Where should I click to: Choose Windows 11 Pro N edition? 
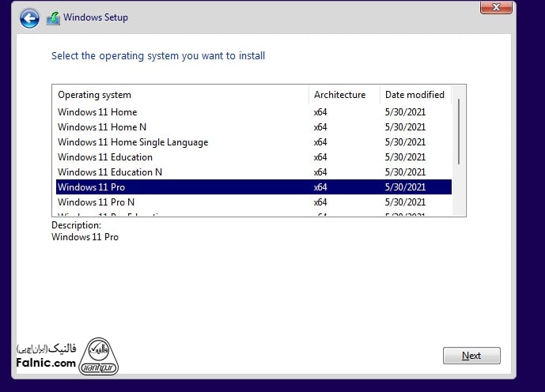tap(96, 202)
